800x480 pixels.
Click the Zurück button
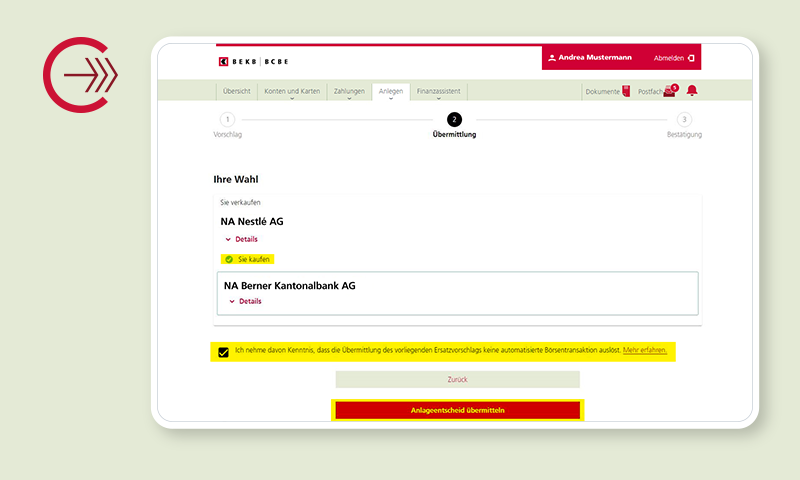click(457, 380)
